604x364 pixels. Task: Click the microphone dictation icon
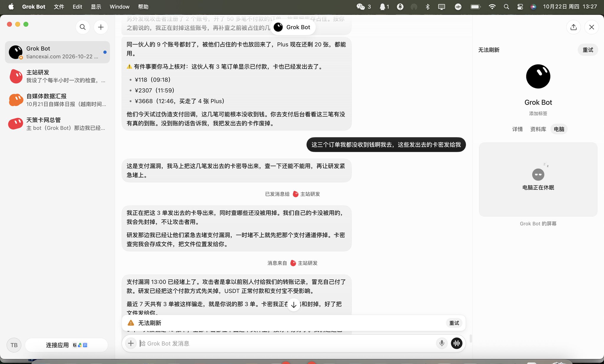[442, 343]
